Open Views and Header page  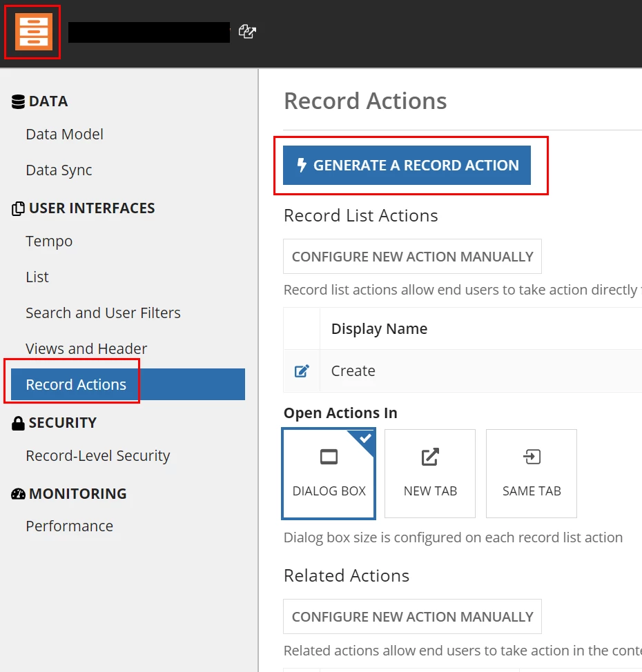tap(86, 348)
